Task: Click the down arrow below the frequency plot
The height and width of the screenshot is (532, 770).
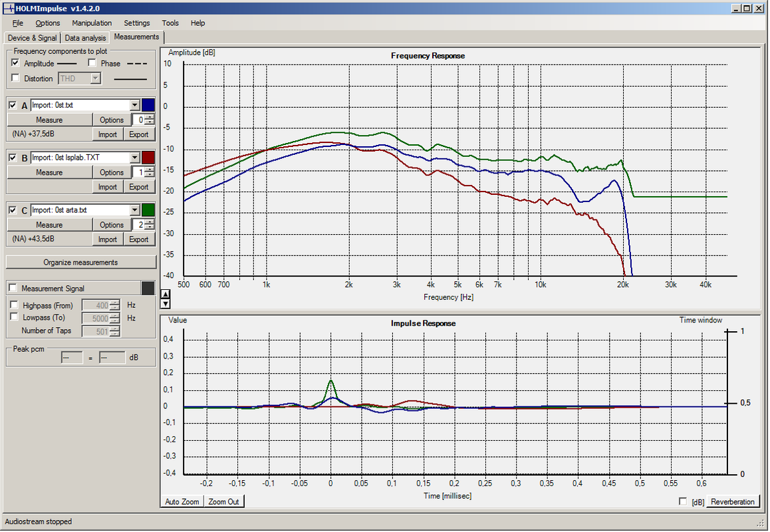Action: (166, 304)
